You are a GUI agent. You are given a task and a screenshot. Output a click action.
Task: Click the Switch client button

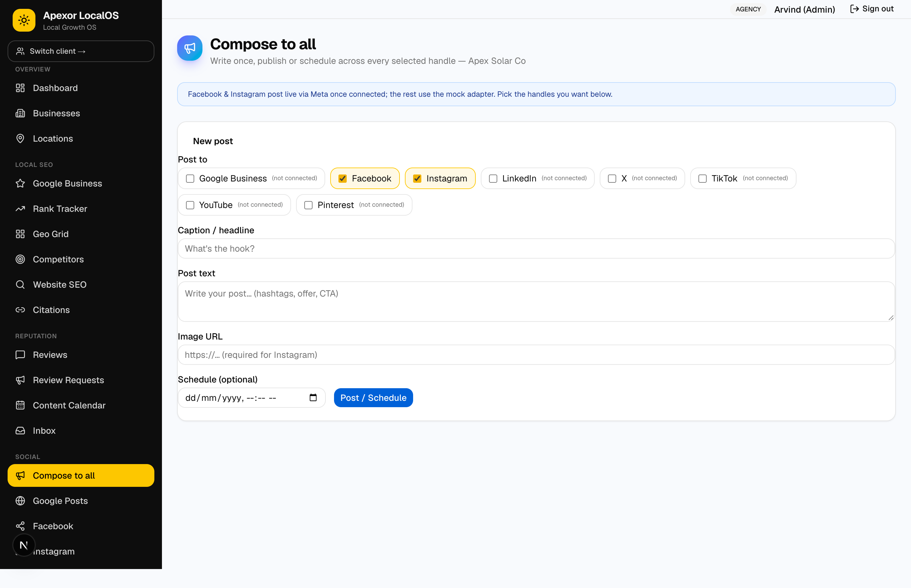click(x=81, y=51)
